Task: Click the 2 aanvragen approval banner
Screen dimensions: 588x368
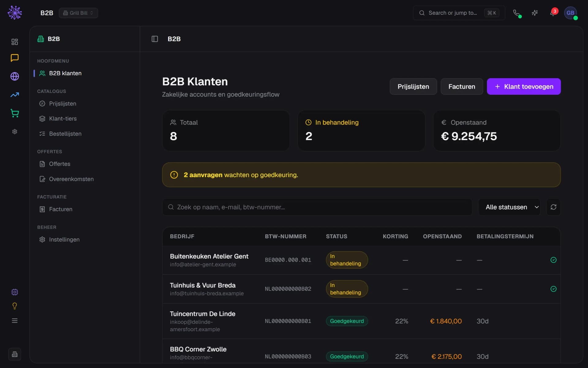Action: point(361,175)
